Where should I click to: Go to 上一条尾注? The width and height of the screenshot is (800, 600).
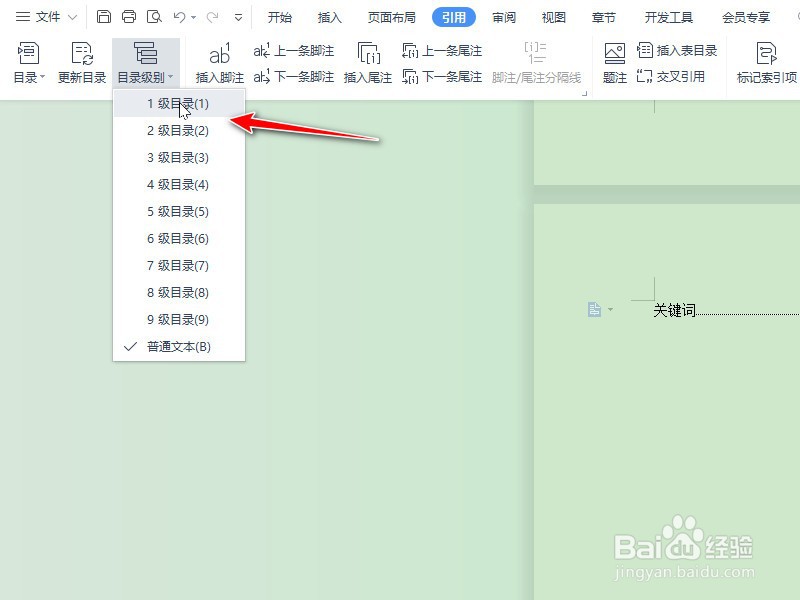tap(442, 51)
